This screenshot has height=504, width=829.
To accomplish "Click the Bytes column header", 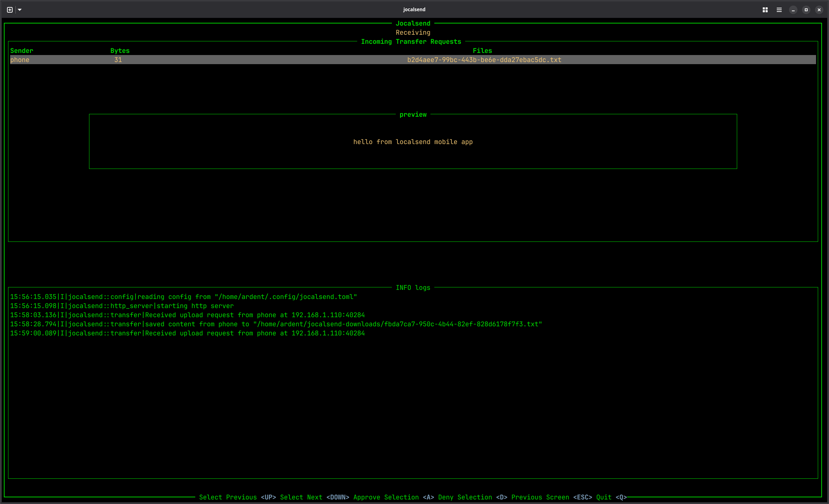I will (120, 51).
